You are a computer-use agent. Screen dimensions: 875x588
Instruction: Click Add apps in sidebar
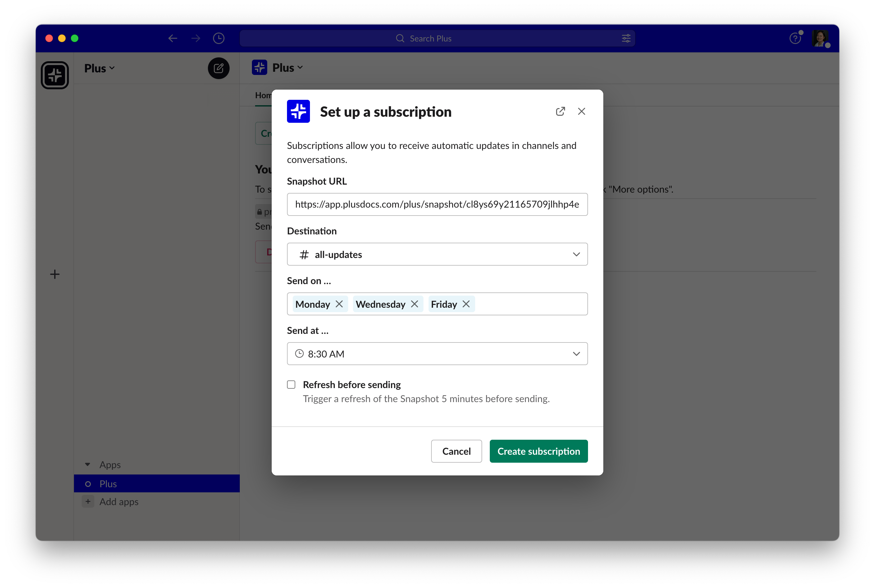pos(119,502)
